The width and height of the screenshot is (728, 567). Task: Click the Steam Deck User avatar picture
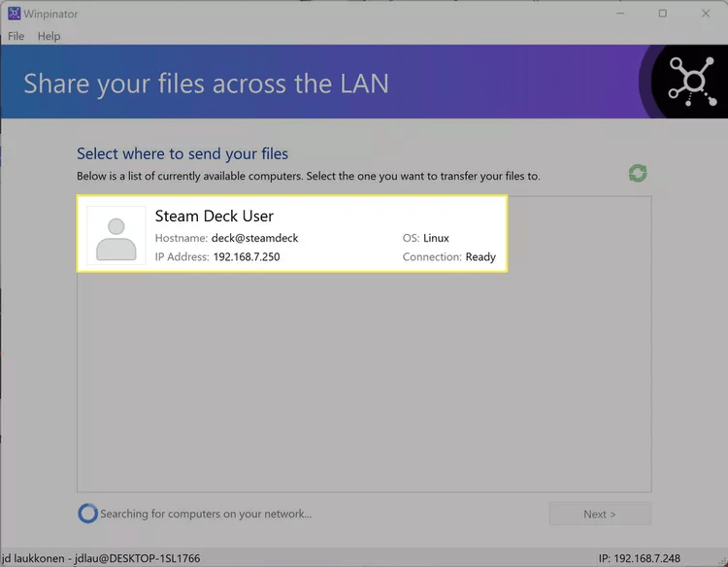point(116,236)
